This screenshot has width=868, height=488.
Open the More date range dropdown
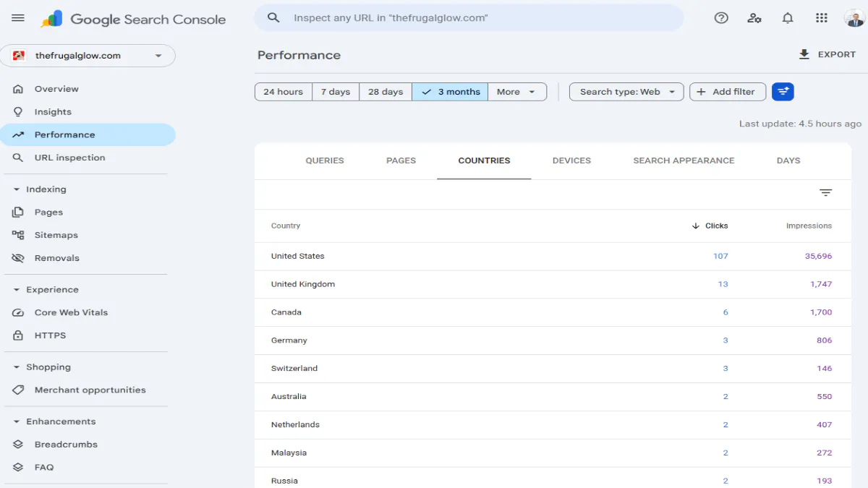click(517, 92)
